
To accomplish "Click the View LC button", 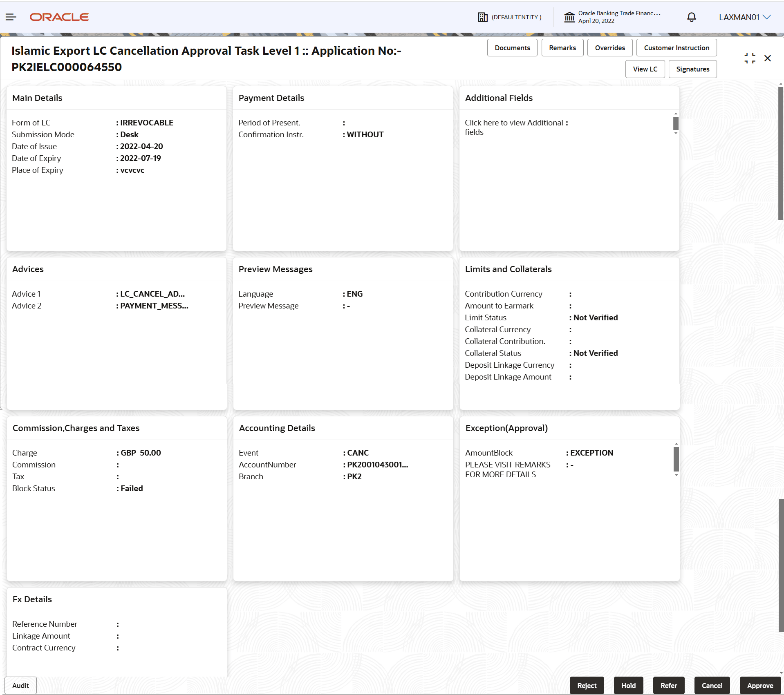I will pyautogui.click(x=645, y=69).
